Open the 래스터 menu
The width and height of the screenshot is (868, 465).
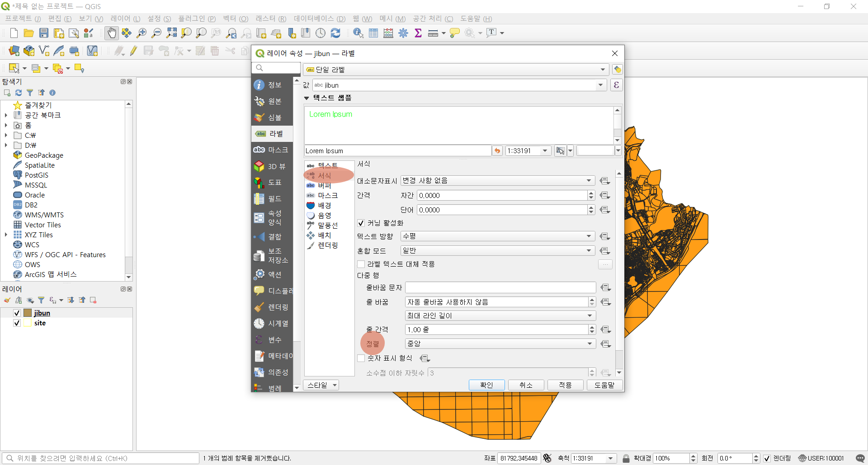[271, 19]
